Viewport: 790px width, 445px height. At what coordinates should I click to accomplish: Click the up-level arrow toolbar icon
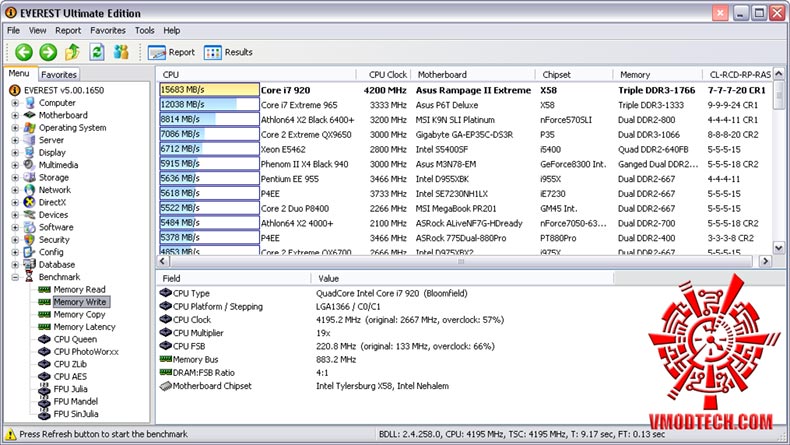pos(73,51)
